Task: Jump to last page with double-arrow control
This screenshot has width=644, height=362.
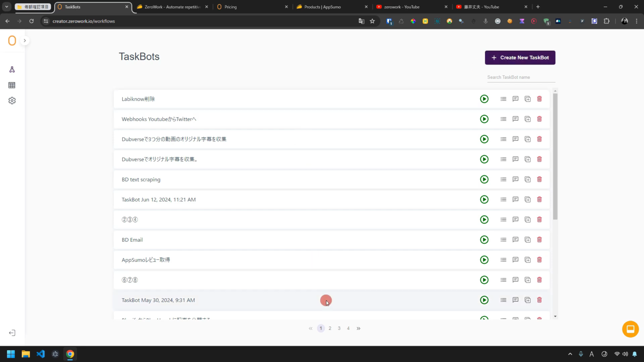Action: click(x=358, y=328)
